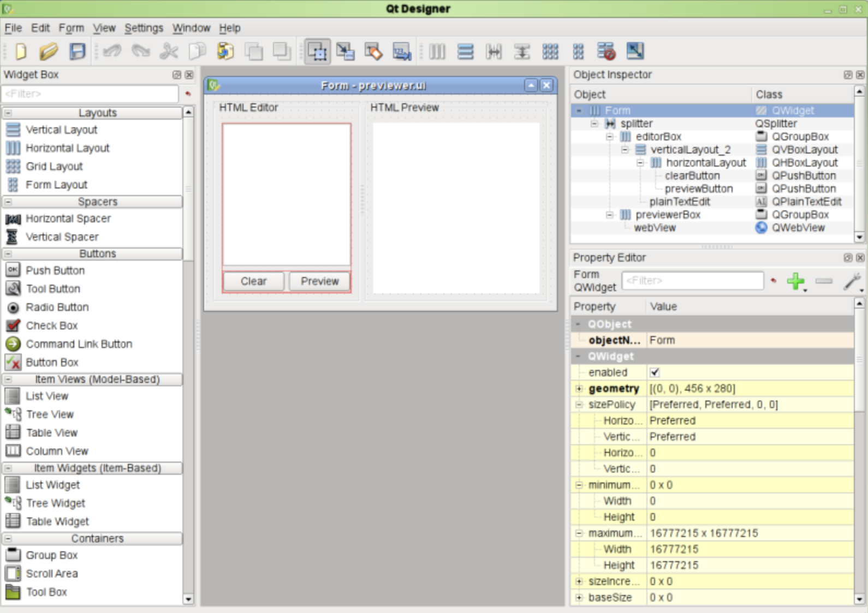The image size is (868, 613).
Task: Apply Lay Out Horizontally in Splitter icon
Action: click(494, 51)
